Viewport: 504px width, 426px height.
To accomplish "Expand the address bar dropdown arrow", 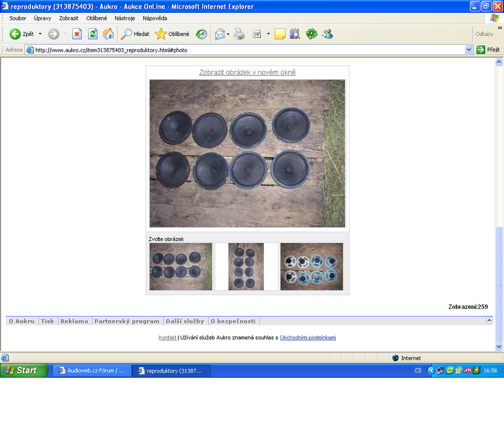I will point(469,50).
